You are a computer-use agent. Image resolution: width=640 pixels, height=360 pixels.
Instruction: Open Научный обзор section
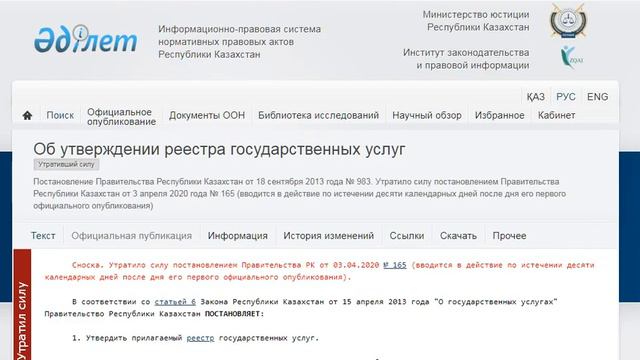click(x=427, y=116)
